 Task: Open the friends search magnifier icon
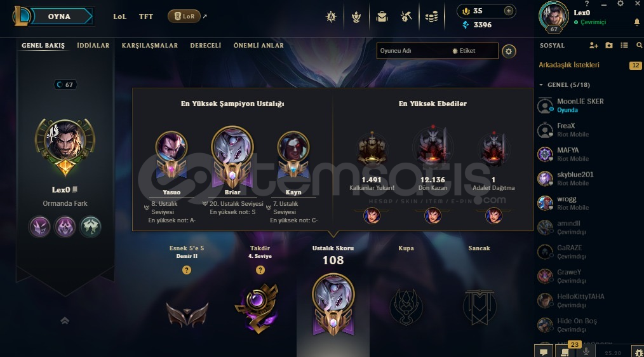click(x=639, y=46)
